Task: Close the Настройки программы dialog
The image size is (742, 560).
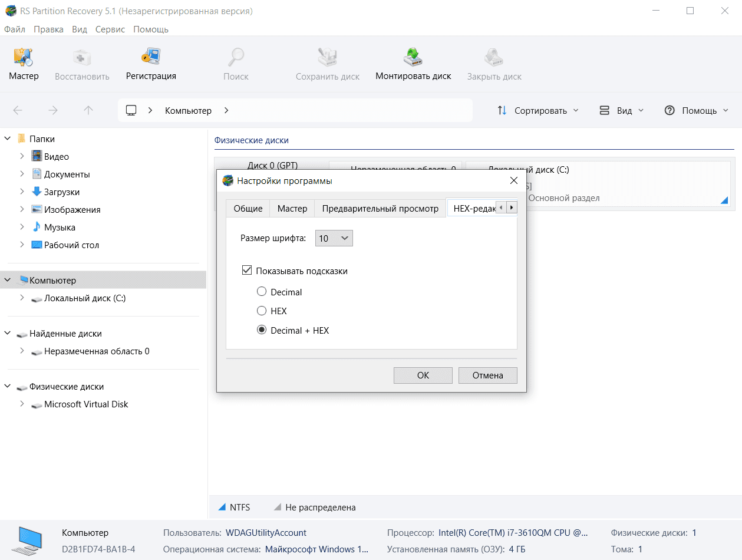Action: coord(513,180)
